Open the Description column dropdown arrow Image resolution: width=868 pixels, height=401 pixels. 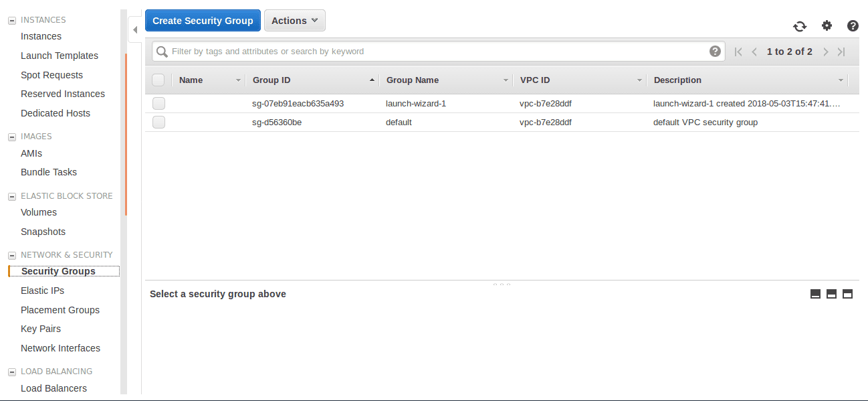click(841, 80)
